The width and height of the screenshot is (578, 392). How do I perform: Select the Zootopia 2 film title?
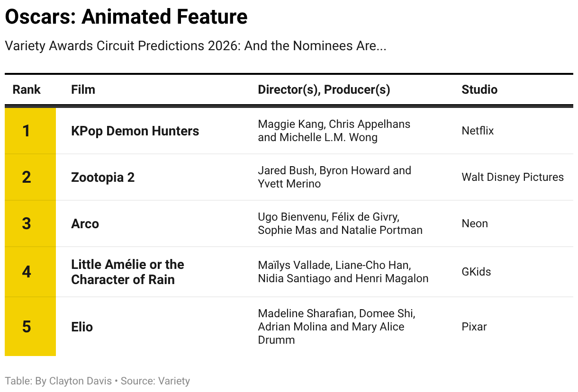[103, 177]
